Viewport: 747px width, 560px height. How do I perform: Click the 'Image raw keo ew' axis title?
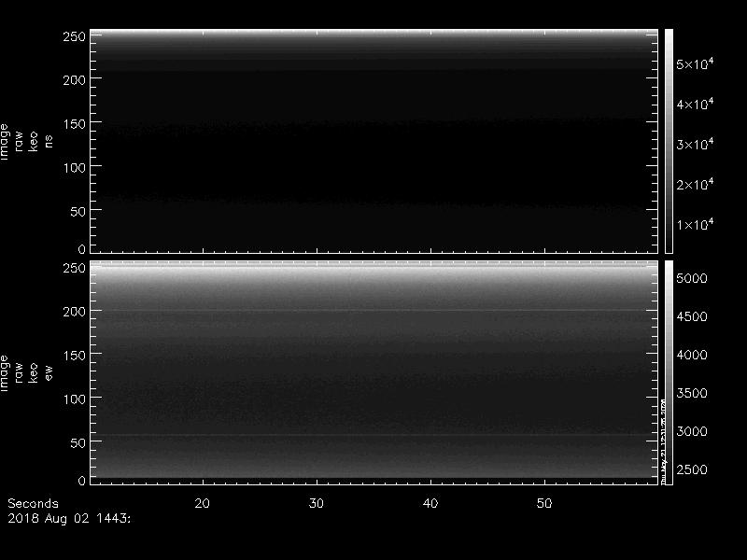26,372
